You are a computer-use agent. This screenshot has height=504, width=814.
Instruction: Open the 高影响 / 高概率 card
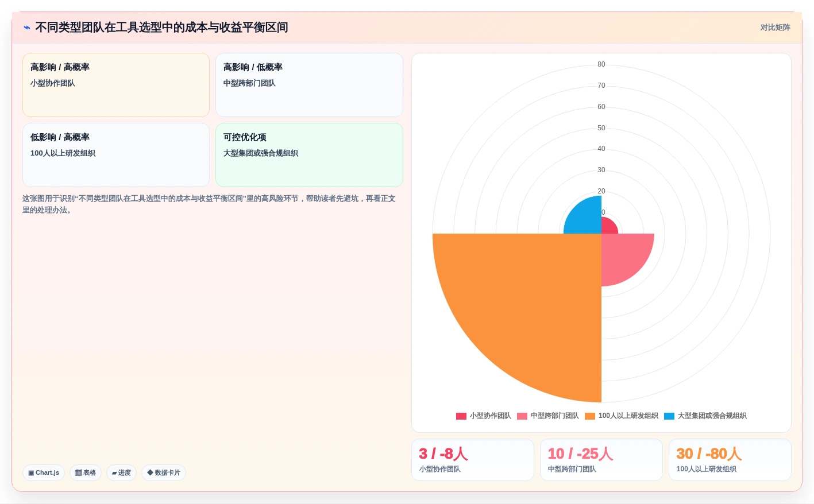tap(116, 85)
